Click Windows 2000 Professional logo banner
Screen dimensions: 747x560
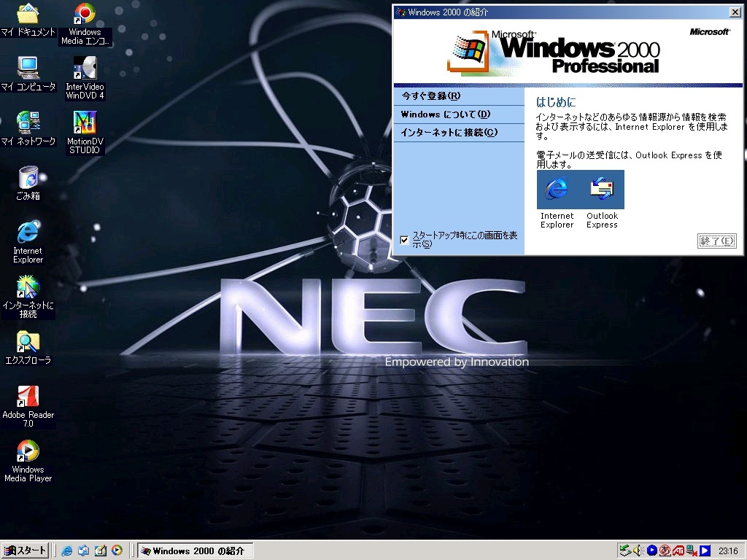[554, 52]
